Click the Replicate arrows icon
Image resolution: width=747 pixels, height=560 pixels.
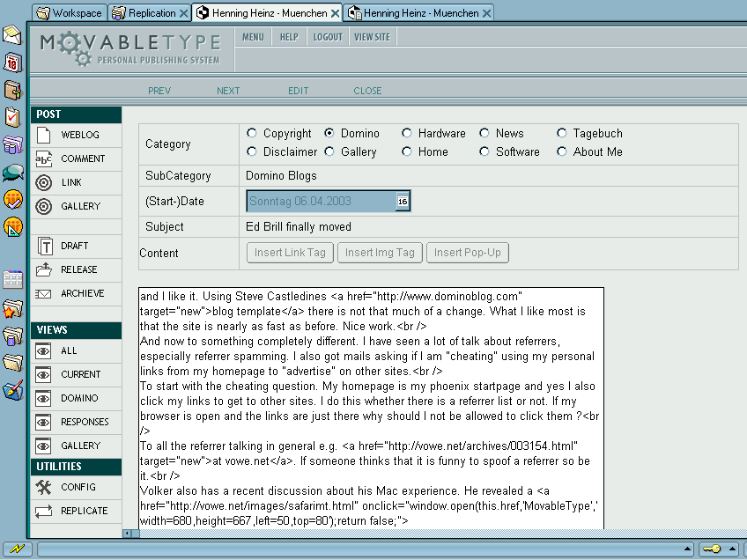pos(43,512)
